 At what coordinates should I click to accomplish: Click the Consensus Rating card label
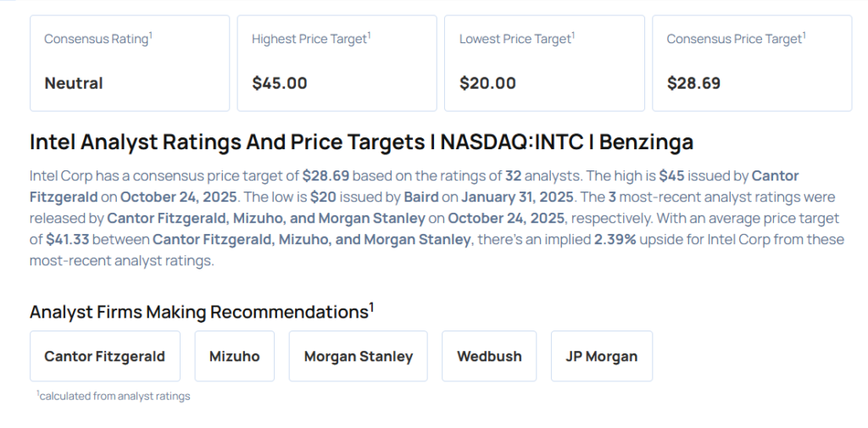[97, 39]
